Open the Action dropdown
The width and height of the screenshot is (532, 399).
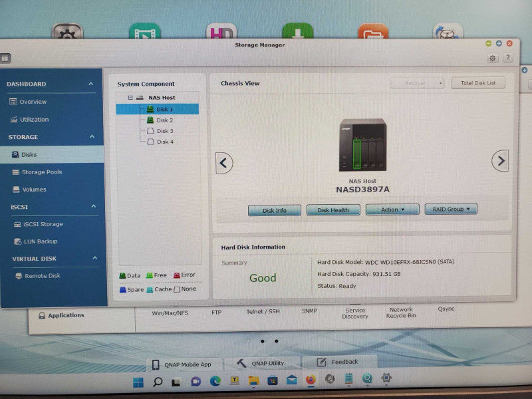(392, 209)
